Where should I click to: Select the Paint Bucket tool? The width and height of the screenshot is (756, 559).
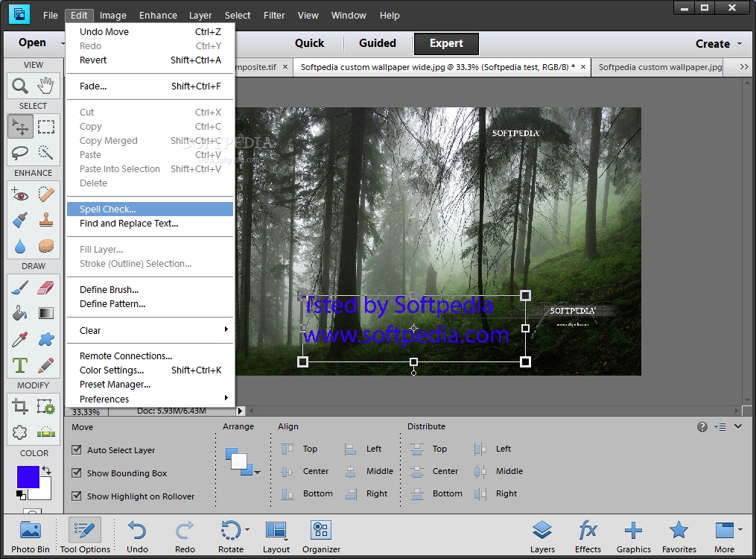click(20, 314)
